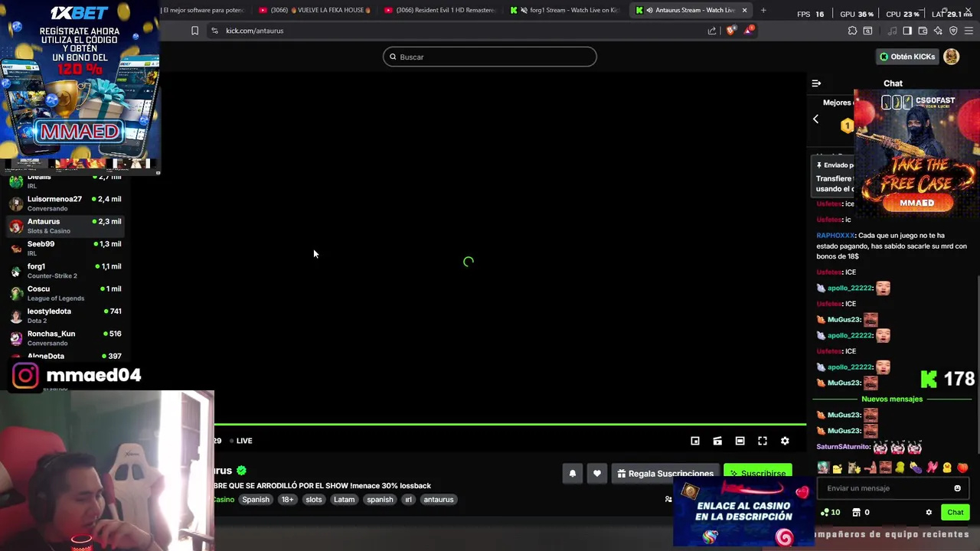Close the Antaurus Stream tab

[x=744, y=10]
